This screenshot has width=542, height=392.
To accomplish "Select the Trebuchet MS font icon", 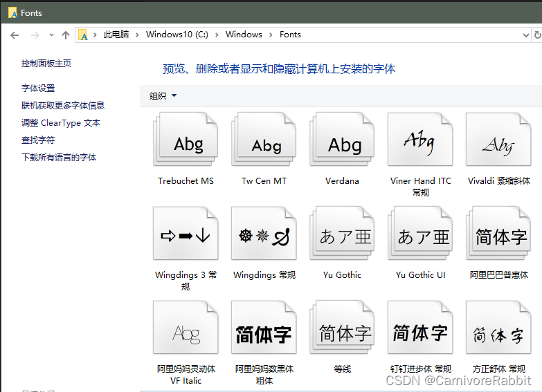I will pos(186,139).
